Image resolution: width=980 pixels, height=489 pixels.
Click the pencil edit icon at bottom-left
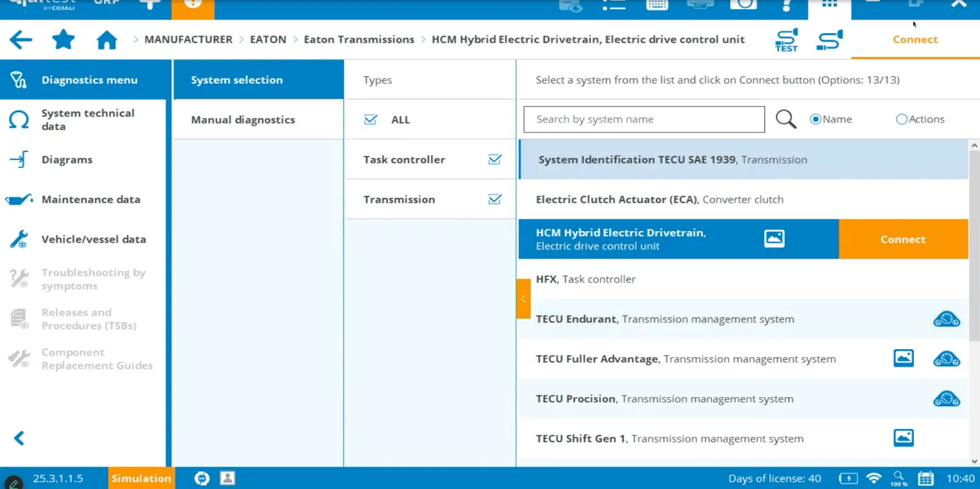click(x=13, y=483)
